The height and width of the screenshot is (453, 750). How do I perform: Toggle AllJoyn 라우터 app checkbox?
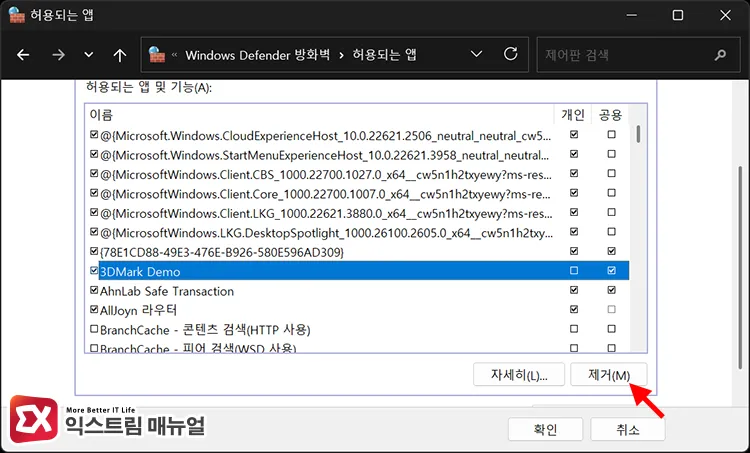[x=94, y=309]
